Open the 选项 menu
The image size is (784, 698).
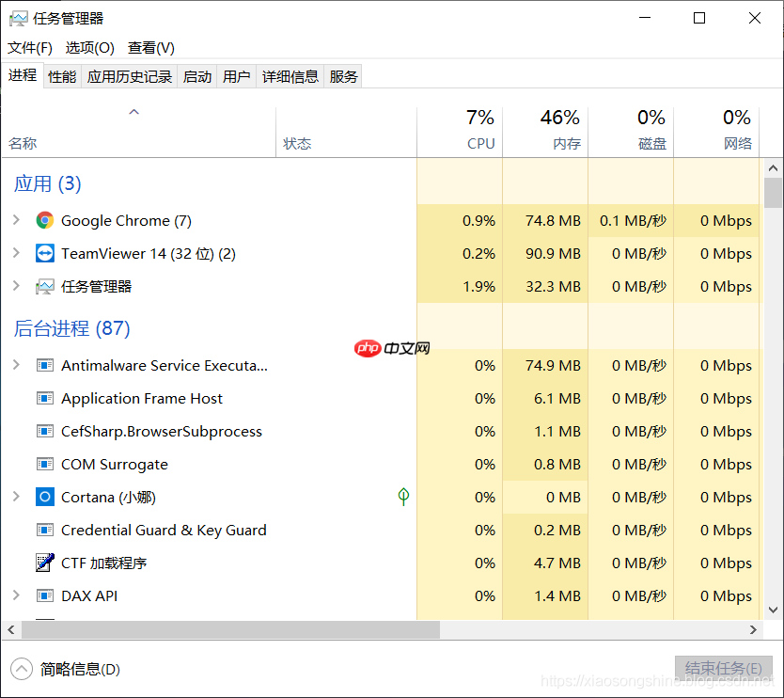(x=89, y=47)
